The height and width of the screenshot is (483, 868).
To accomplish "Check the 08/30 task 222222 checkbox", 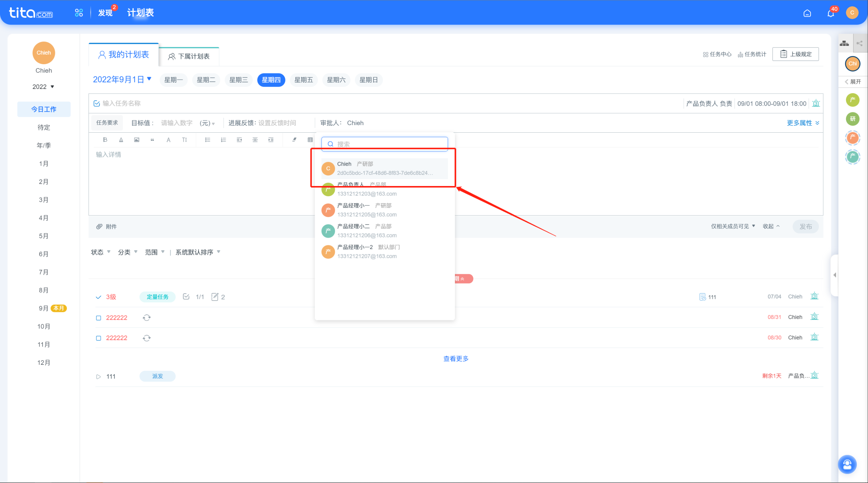I will pyautogui.click(x=98, y=338).
